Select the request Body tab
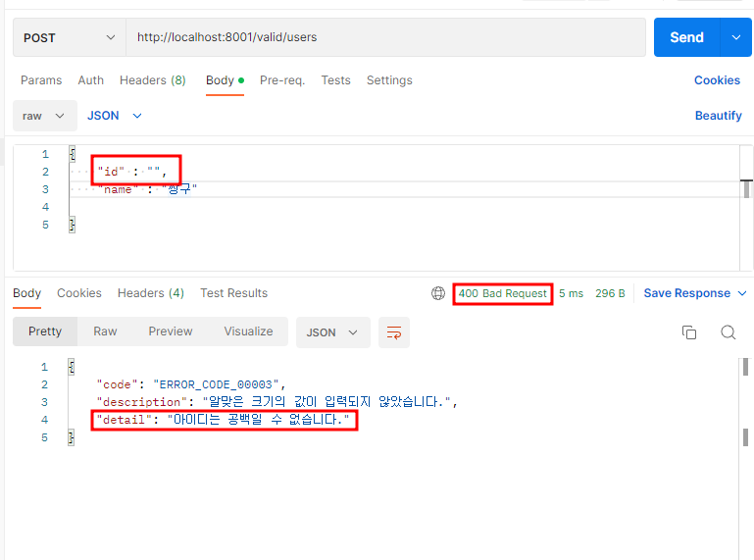Viewport: 754px width, 560px height. tap(225, 80)
